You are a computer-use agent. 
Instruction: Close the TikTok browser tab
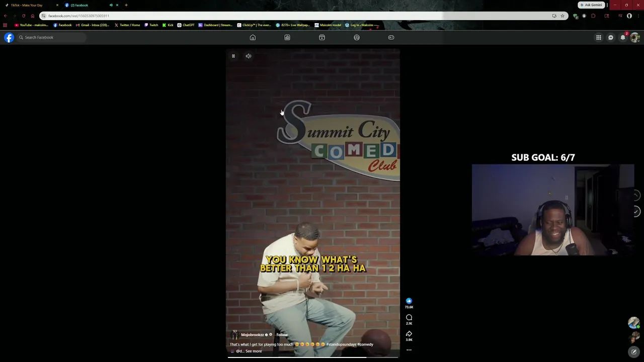point(57,5)
